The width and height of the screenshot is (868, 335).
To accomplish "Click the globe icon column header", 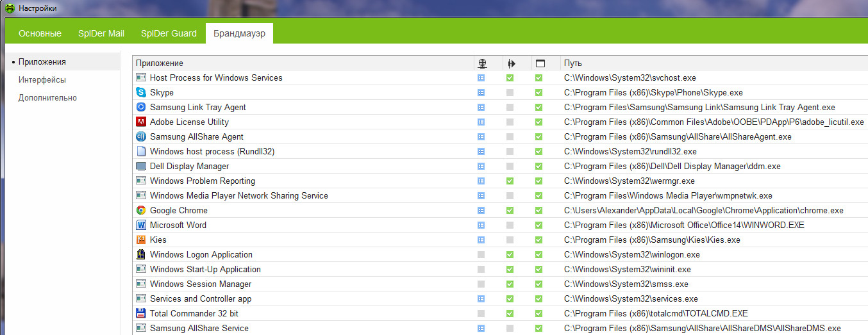I will pos(482,63).
